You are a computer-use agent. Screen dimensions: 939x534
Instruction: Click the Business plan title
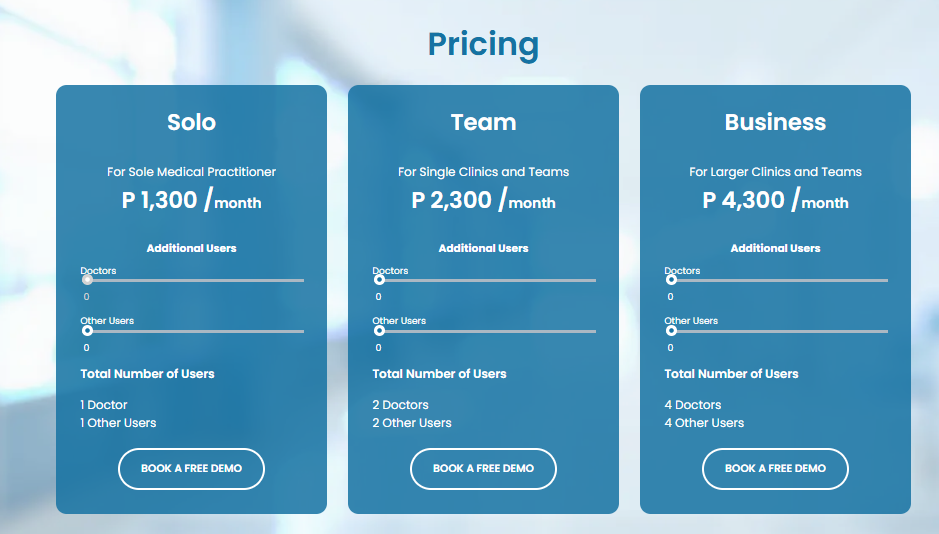coord(775,122)
